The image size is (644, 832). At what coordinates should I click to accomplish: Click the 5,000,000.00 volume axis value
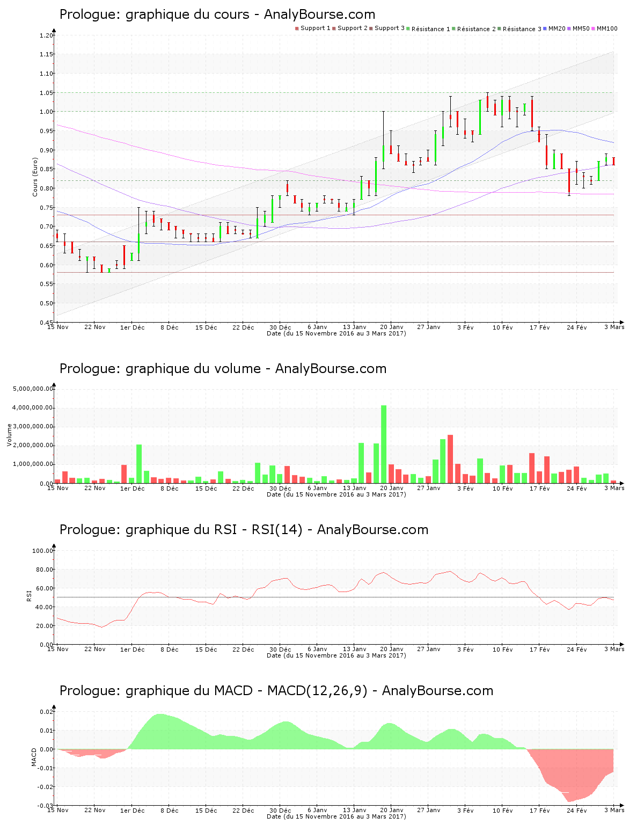coord(33,389)
